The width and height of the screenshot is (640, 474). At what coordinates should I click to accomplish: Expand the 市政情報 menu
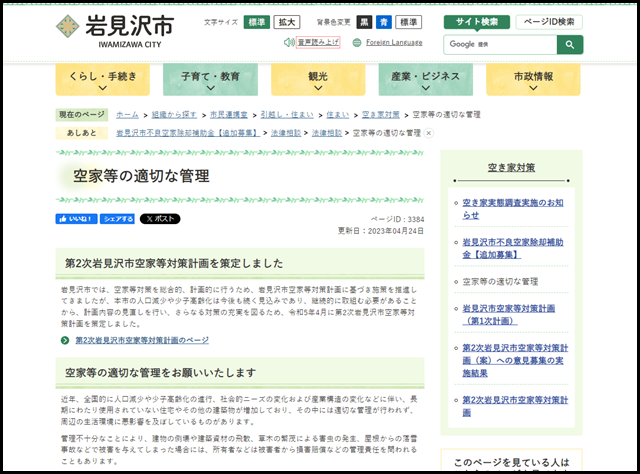[533, 80]
